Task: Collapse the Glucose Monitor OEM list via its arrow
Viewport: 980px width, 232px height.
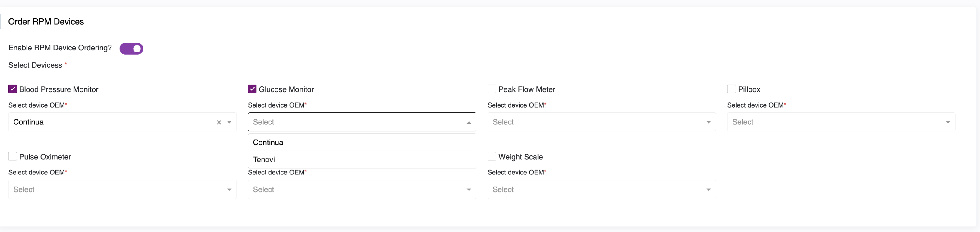Action: tap(469, 123)
